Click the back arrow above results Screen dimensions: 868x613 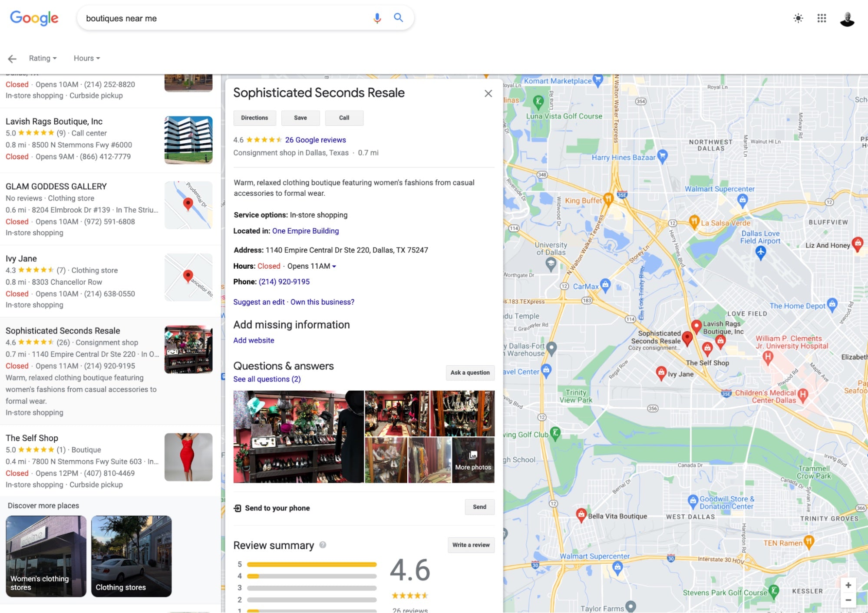tap(12, 58)
